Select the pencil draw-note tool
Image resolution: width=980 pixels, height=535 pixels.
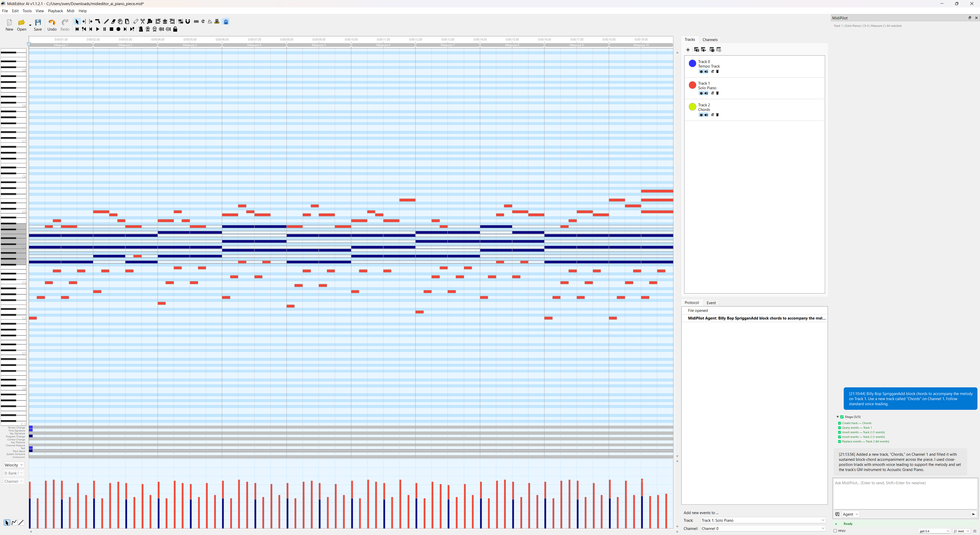[x=106, y=22]
